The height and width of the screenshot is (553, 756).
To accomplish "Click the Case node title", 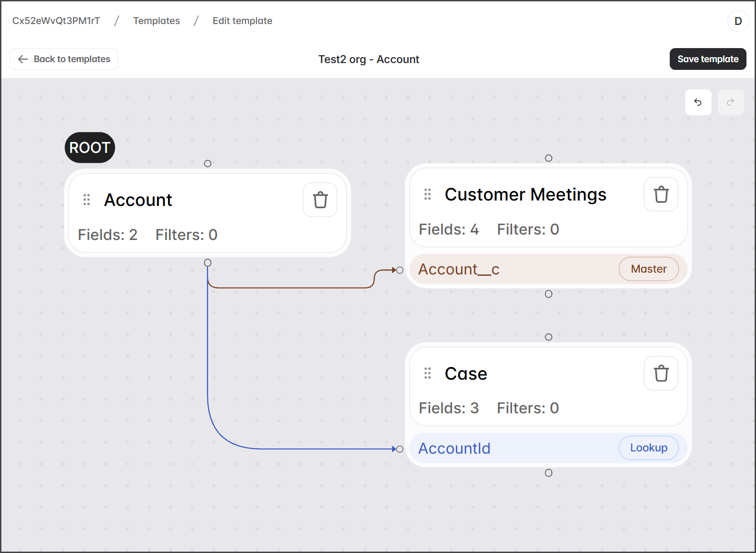I will coord(466,374).
